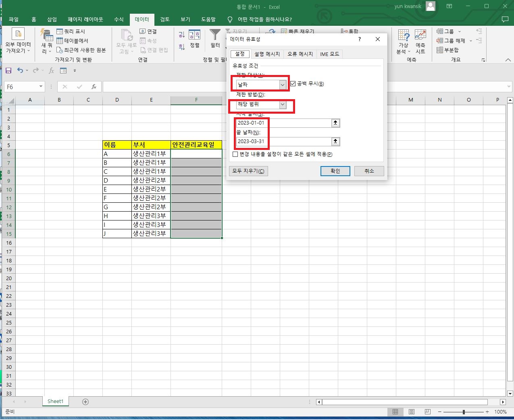The height and width of the screenshot is (420, 514).
Task: Open 외부 데이터 가져오기 menu
Action: coord(18,41)
